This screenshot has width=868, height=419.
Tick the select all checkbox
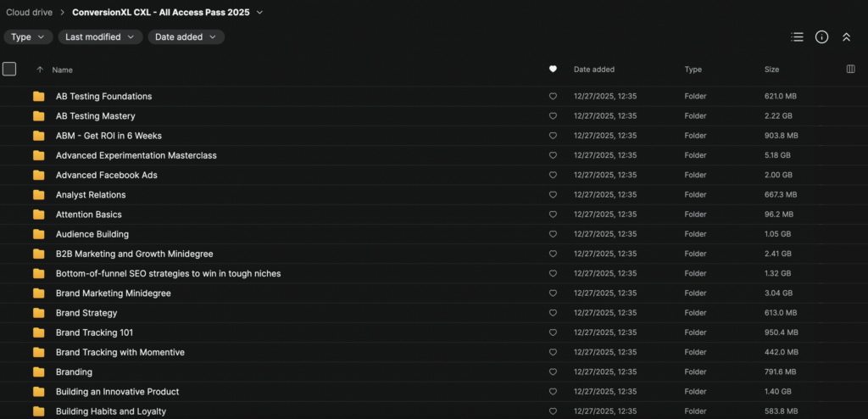point(9,70)
